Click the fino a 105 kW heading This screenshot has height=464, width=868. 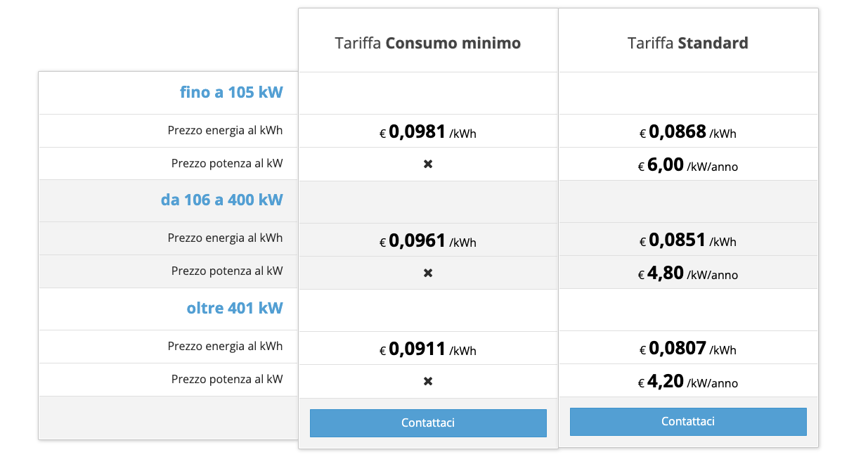point(231,92)
